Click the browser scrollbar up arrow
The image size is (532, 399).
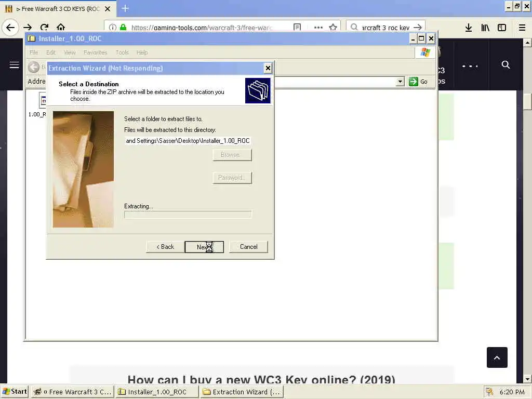tap(527, 43)
